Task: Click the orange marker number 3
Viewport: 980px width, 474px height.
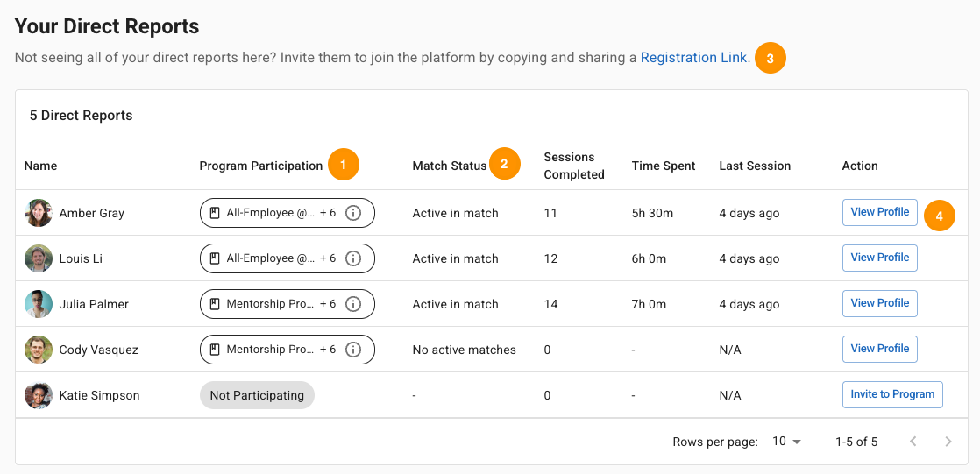Action: point(770,59)
